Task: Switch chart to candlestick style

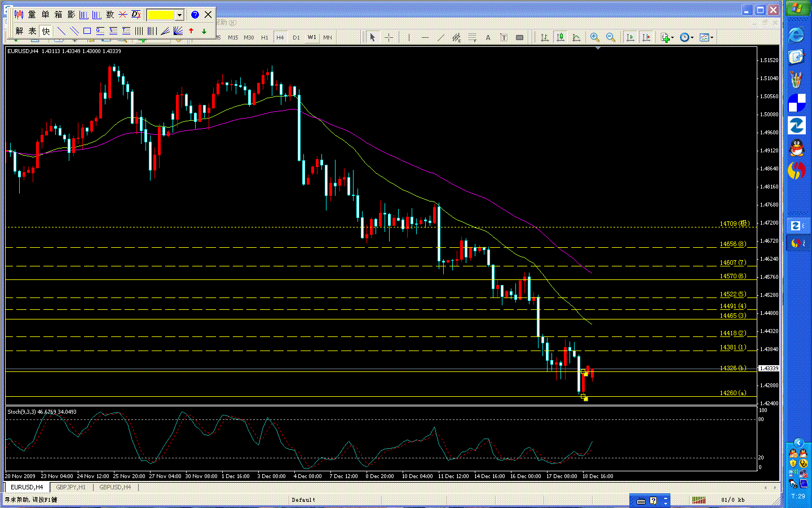Action: [x=560, y=37]
